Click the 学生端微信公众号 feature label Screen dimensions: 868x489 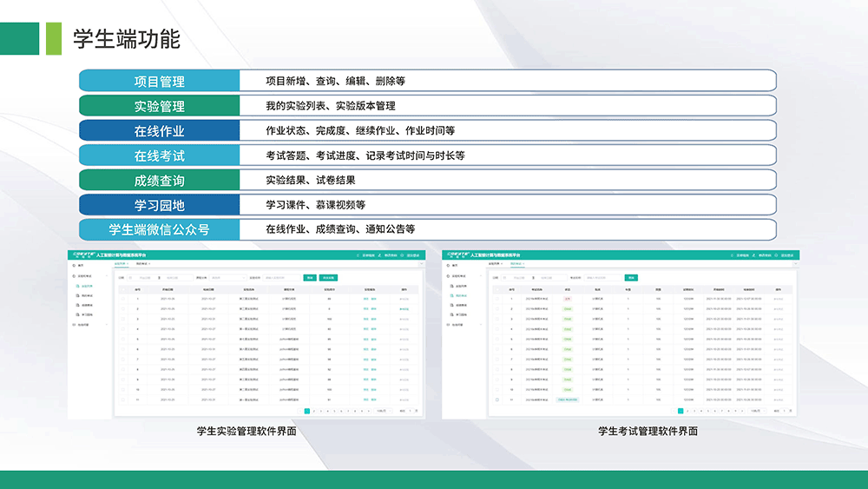click(x=160, y=230)
